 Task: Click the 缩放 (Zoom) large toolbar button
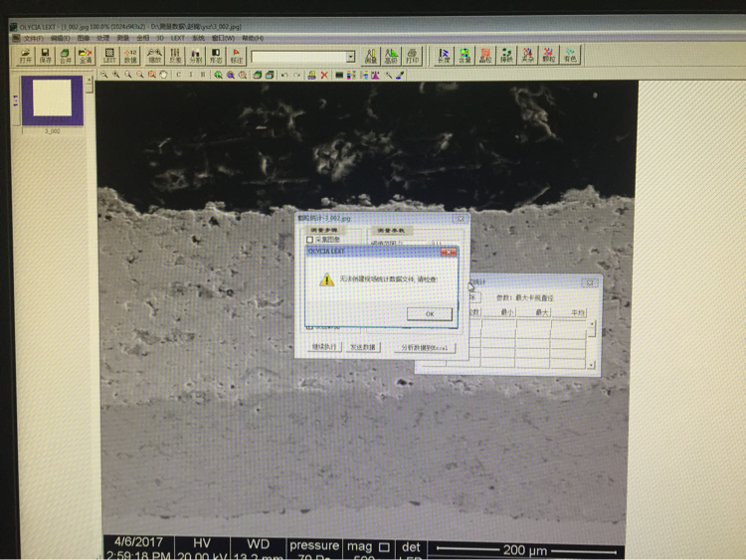point(154,56)
